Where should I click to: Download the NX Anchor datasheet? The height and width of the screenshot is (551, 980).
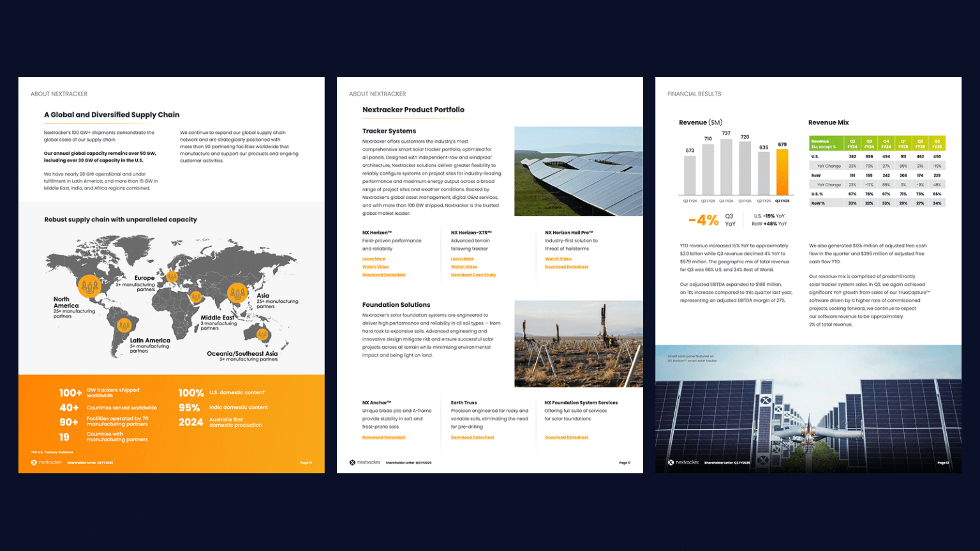coord(384,437)
